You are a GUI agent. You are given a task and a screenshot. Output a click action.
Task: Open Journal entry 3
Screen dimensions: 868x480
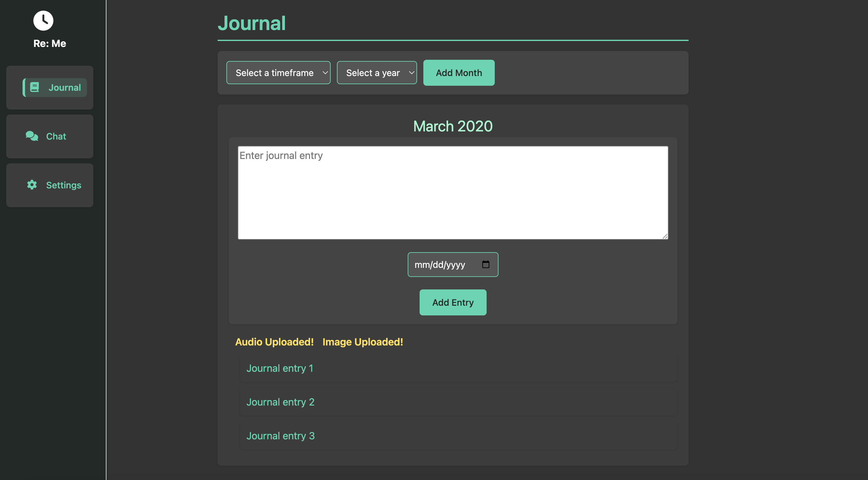[280, 436]
